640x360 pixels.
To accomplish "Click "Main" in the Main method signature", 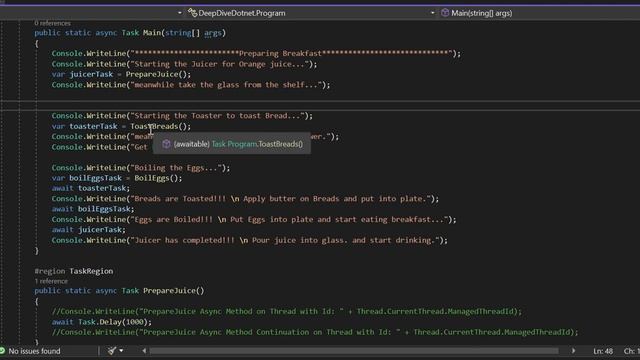I will click(x=152, y=33).
